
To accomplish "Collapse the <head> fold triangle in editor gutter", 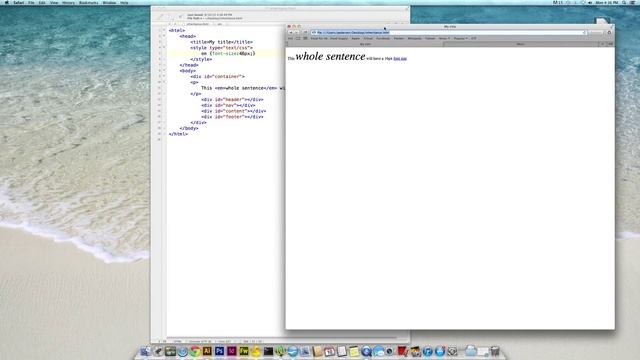I will pos(164,36).
